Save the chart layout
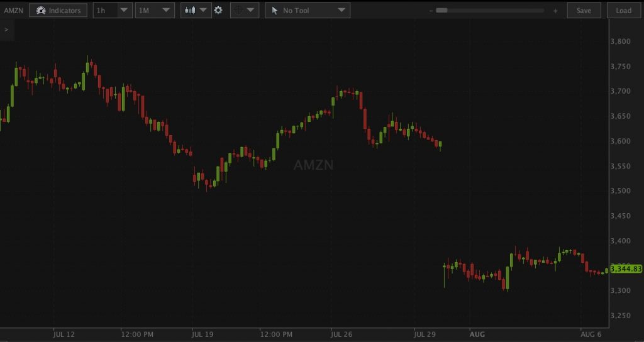Screen dimensions: 644x342 (584, 10)
